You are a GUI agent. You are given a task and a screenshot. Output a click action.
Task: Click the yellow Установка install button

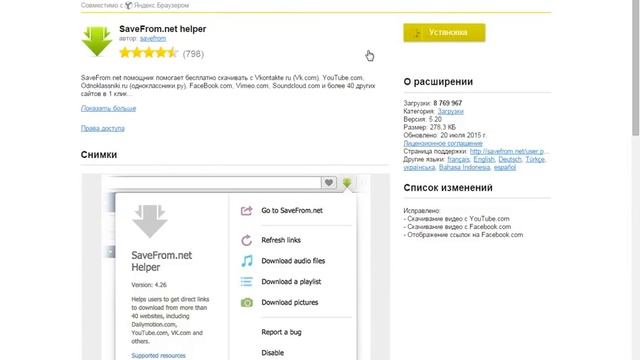coord(444,33)
